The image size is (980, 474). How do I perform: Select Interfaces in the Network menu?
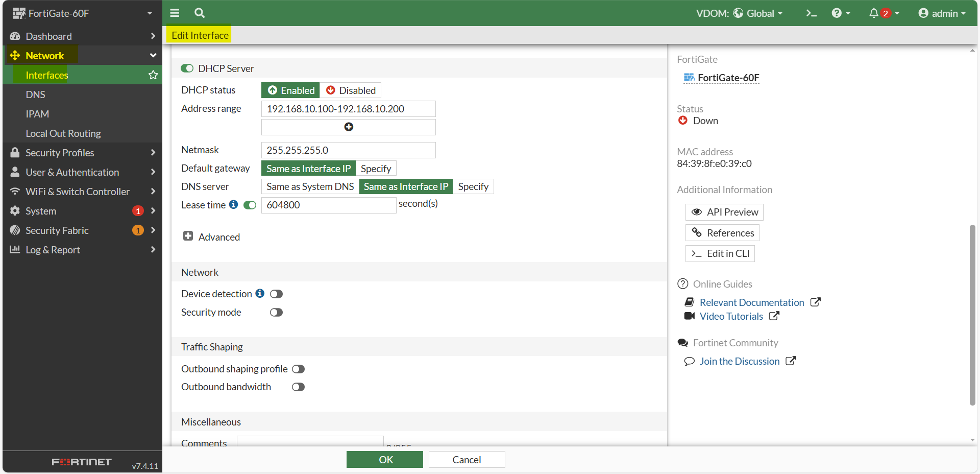(82, 75)
